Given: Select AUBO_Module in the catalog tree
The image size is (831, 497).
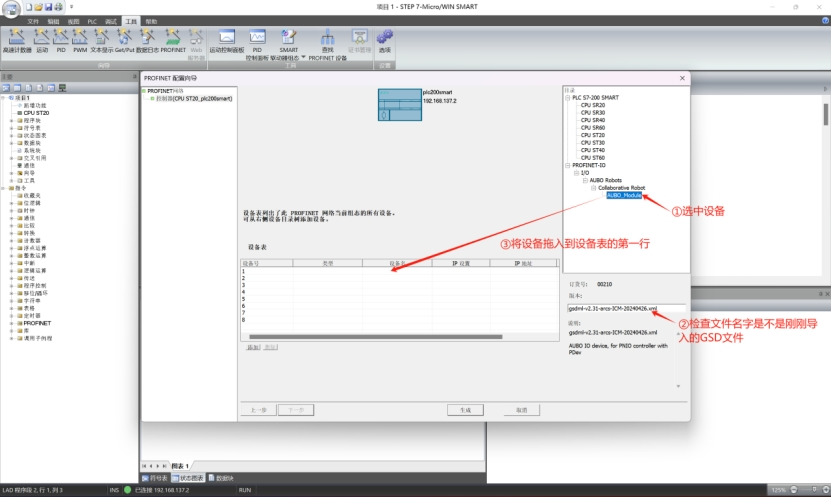Looking at the screenshot, I should (x=623, y=195).
